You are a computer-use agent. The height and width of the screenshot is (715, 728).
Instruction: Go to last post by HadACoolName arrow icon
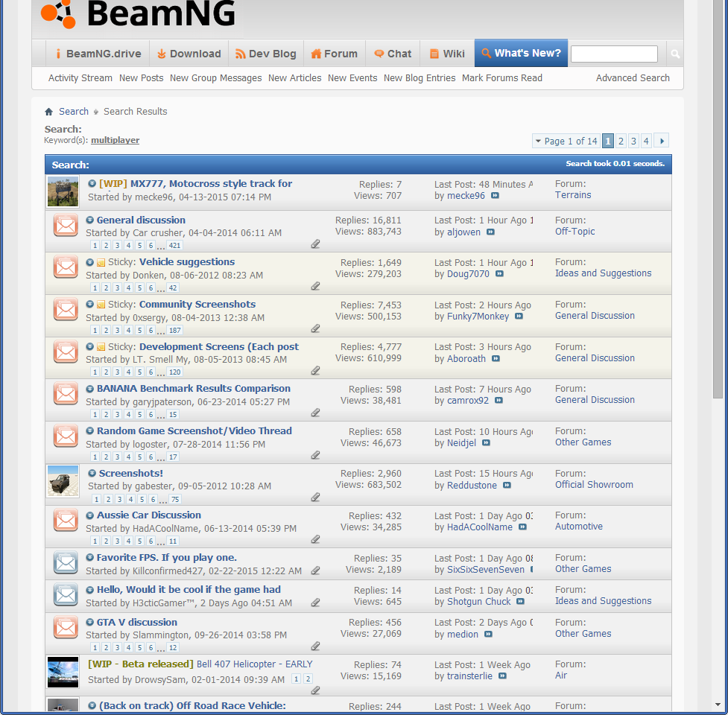pos(523,527)
